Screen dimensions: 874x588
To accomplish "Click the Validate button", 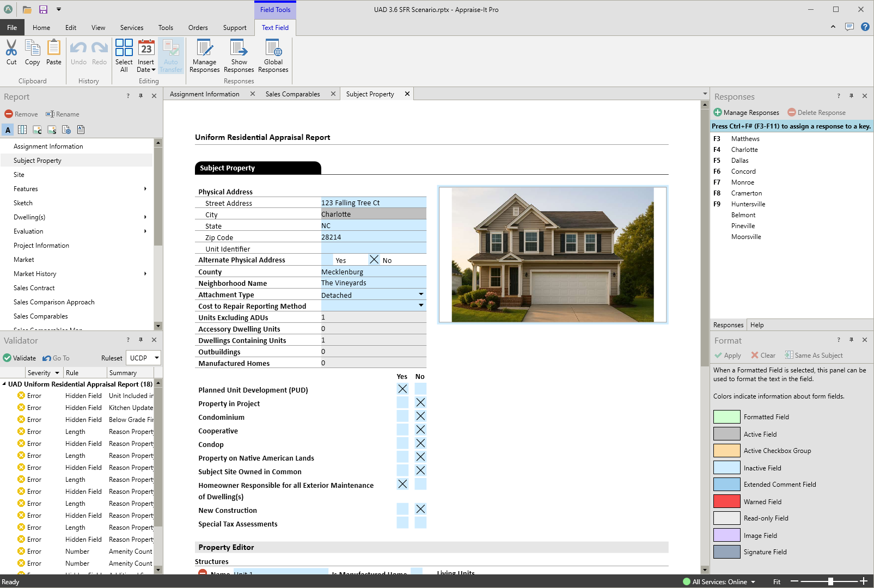I will (x=20, y=358).
